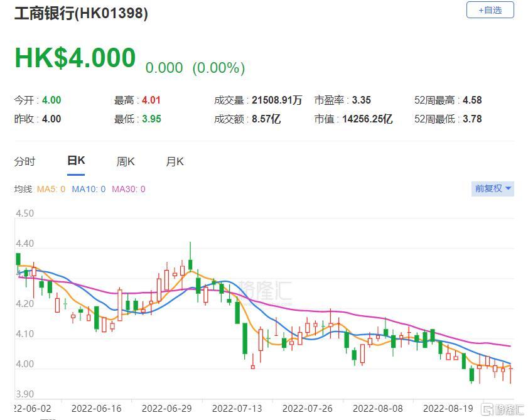The height and width of the screenshot is (420, 528).
Task: Click the 2022-08-08 date axis label
Action: (378, 409)
